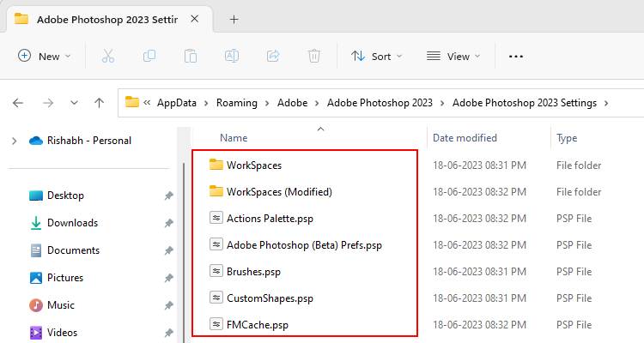This screenshot has width=644, height=343.
Task: Click the pin icon beside Pictures
Action: click(x=169, y=278)
